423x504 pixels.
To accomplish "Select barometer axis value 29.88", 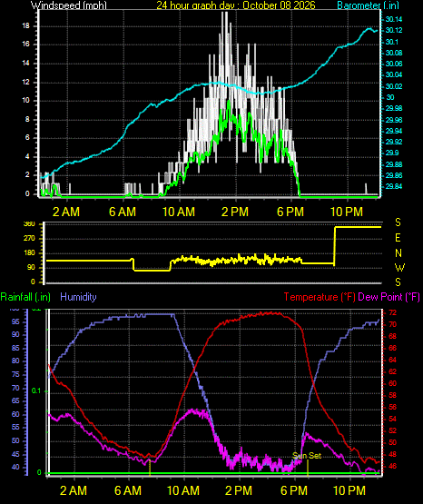I will [394, 164].
